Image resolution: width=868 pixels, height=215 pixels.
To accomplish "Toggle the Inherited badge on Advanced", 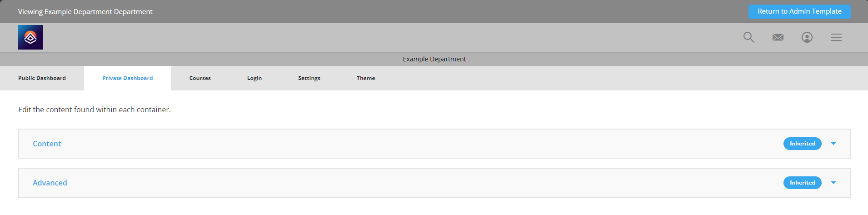I will (x=803, y=183).
